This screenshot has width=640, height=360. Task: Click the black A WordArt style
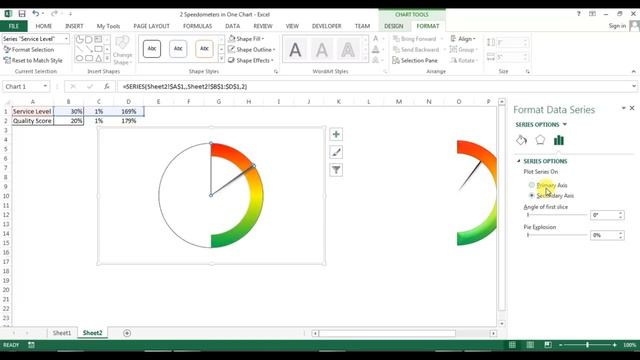(x=295, y=50)
